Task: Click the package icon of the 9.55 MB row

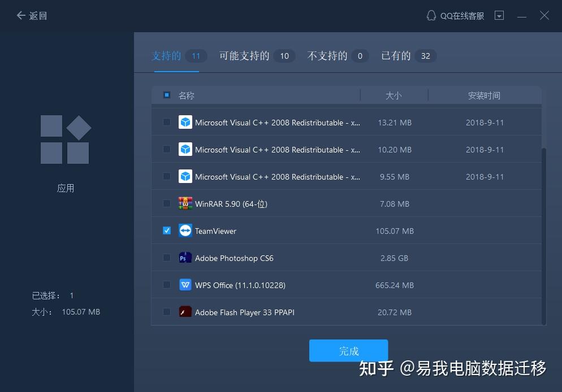Action: (x=185, y=176)
